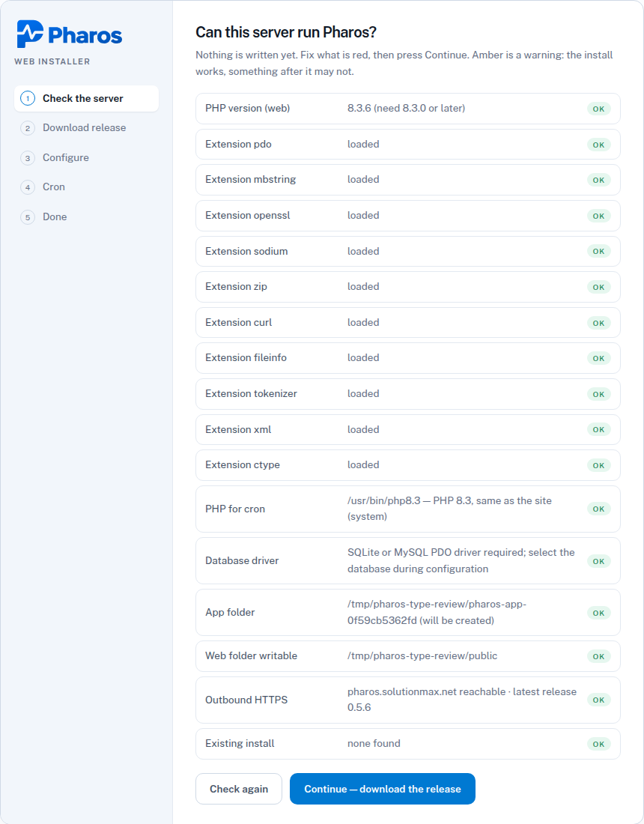Click the step 1 circle icon
Screen dimensions: 644x824
(x=28, y=98)
